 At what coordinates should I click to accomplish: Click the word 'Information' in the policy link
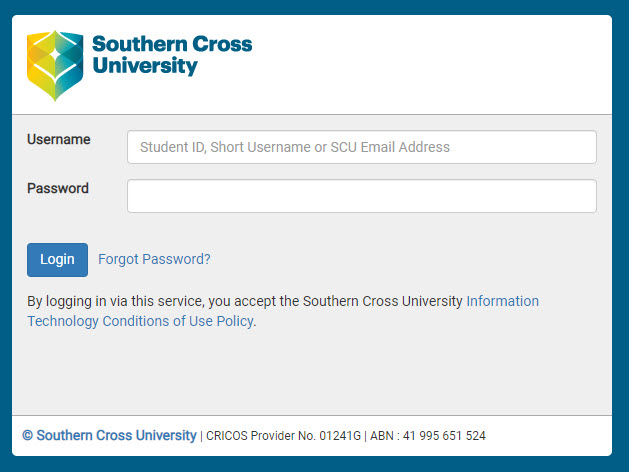coord(503,301)
